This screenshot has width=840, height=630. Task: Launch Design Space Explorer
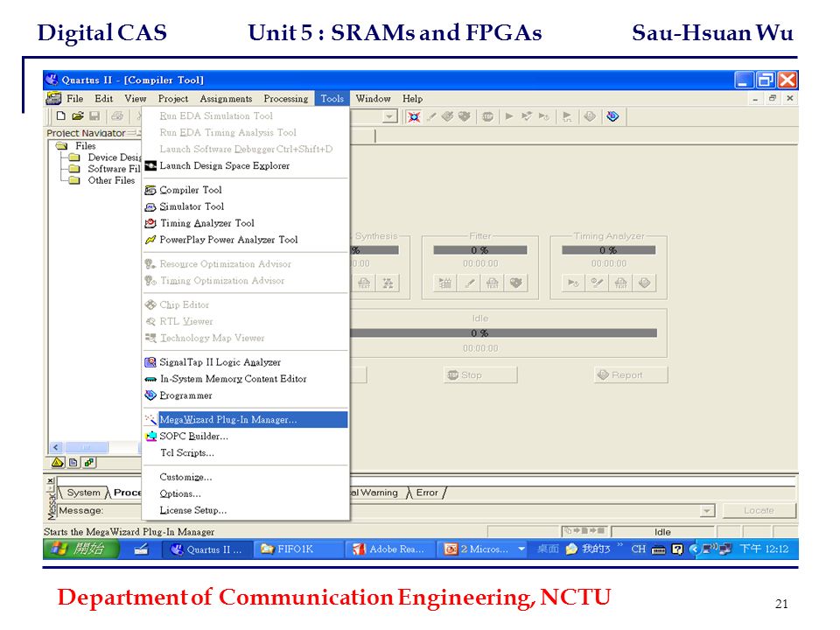pyautogui.click(x=246, y=165)
